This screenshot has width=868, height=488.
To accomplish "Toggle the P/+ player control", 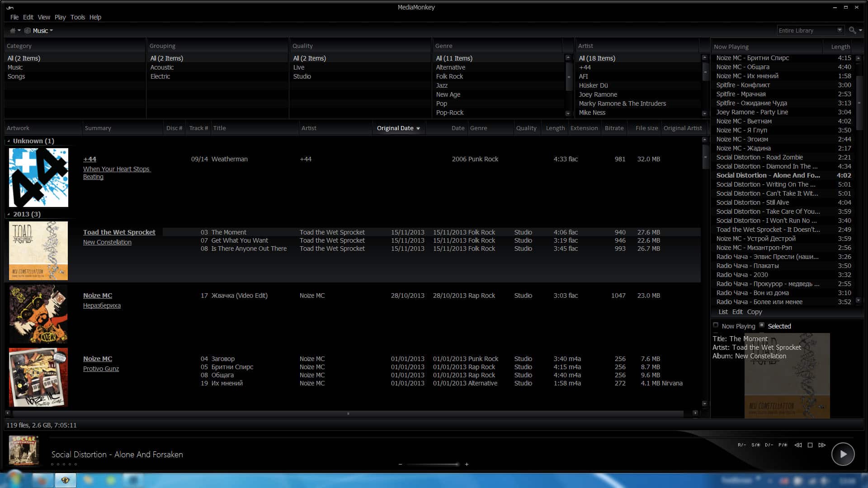I will [x=783, y=445].
